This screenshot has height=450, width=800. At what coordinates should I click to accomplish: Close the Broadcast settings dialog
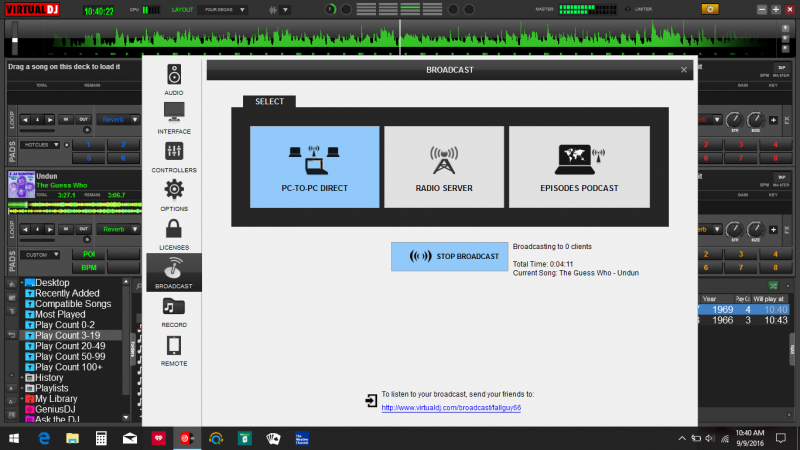click(684, 70)
